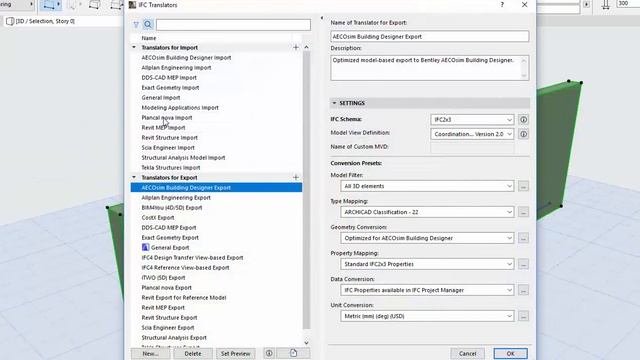
Task: Select AECOsim Building Designer Export
Action: tap(216, 188)
